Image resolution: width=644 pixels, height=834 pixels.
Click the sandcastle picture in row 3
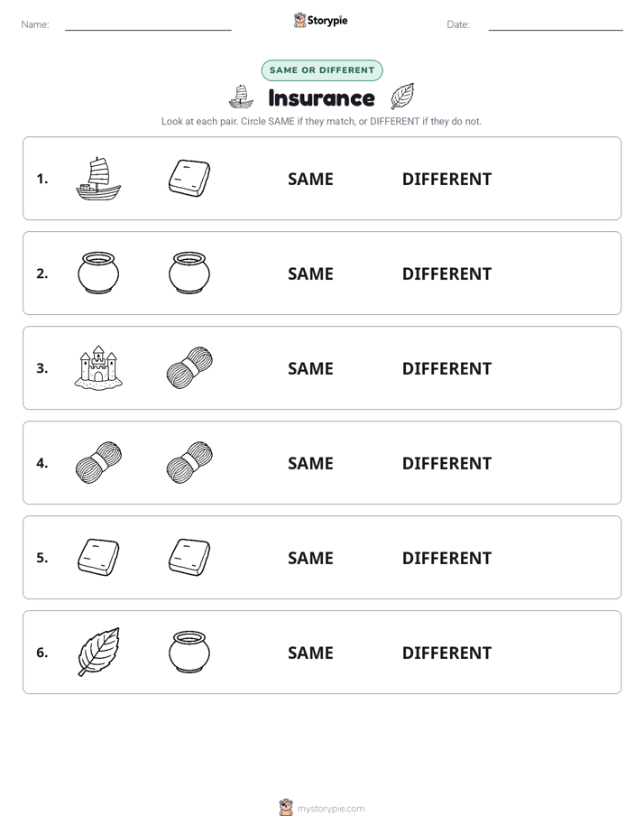[x=98, y=368]
